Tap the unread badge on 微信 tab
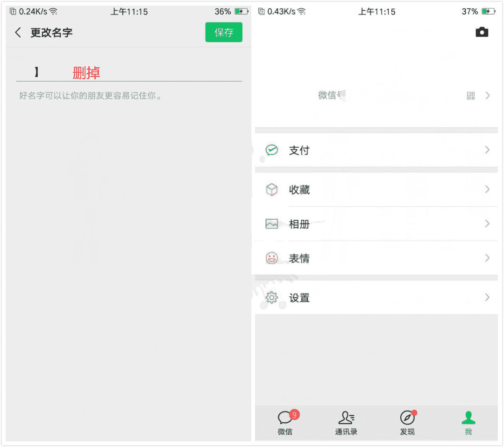 (294, 414)
